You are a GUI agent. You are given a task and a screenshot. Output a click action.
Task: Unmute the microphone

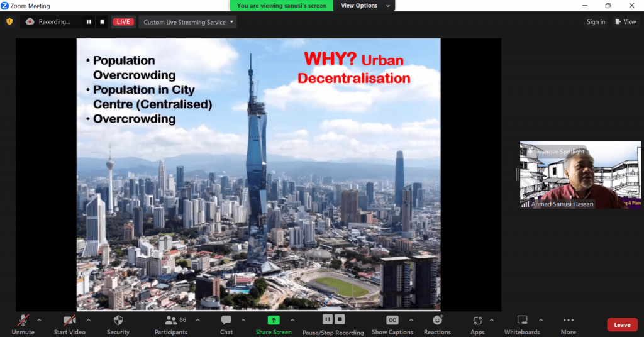[x=23, y=321]
